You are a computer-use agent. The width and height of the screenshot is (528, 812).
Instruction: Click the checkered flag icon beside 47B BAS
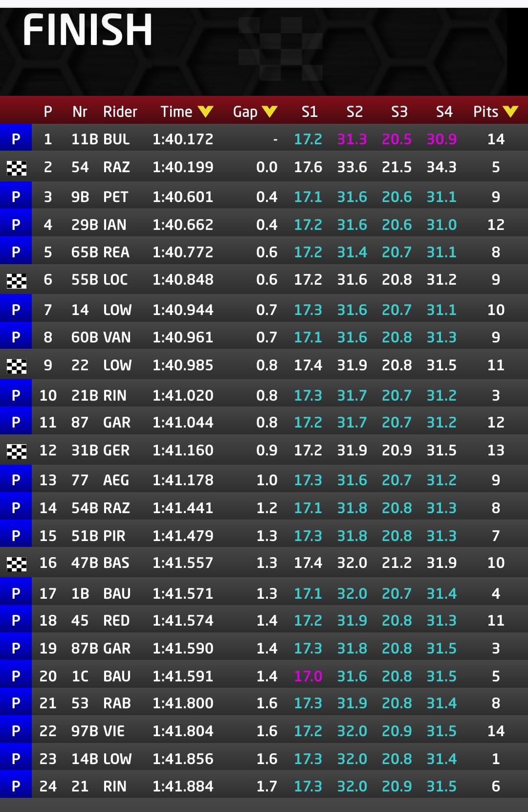point(16,564)
